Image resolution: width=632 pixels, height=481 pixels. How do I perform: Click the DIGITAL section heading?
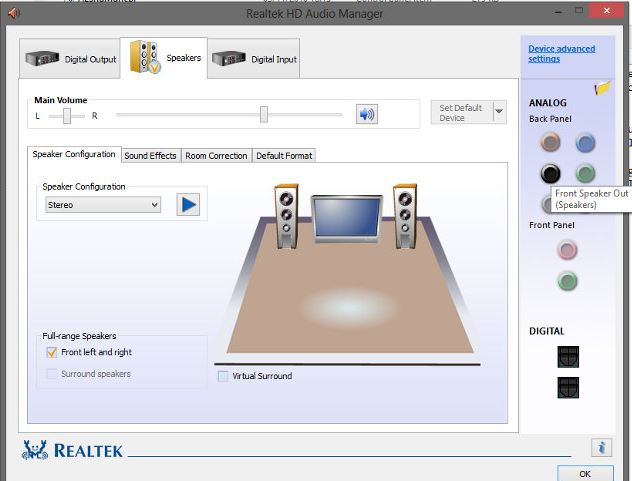547,331
